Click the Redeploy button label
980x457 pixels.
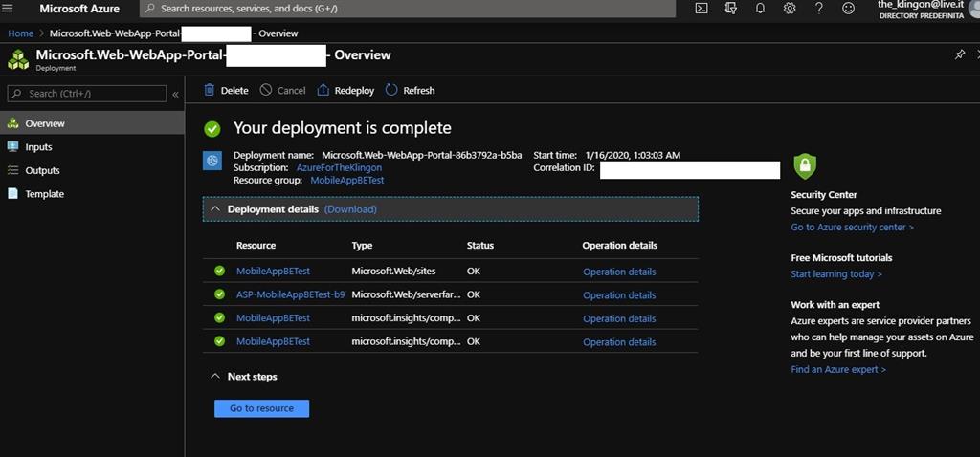354,91
